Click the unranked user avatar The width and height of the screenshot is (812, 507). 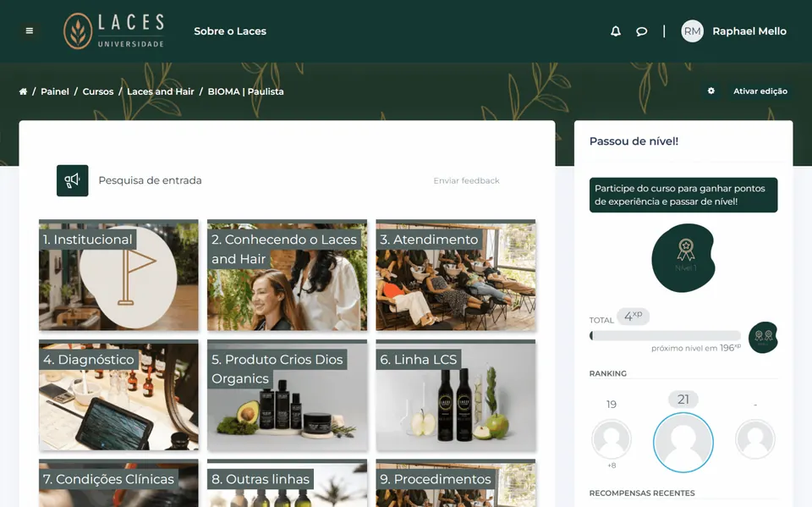tap(755, 439)
